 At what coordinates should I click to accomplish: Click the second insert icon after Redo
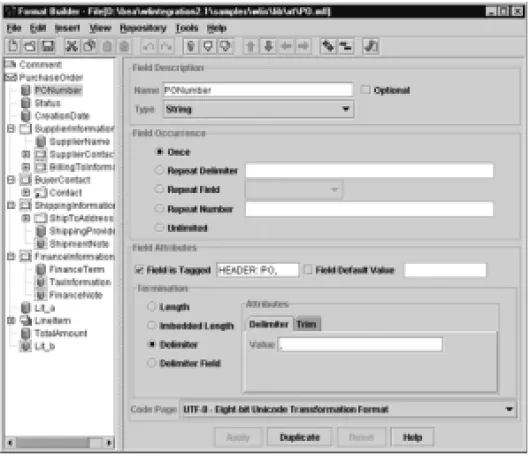tap(208, 46)
